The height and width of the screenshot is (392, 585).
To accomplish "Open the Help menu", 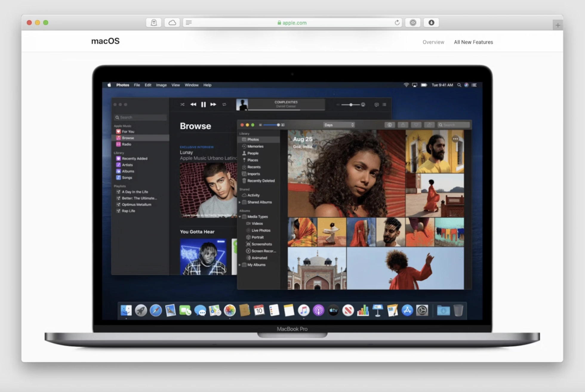I will click(x=207, y=85).
